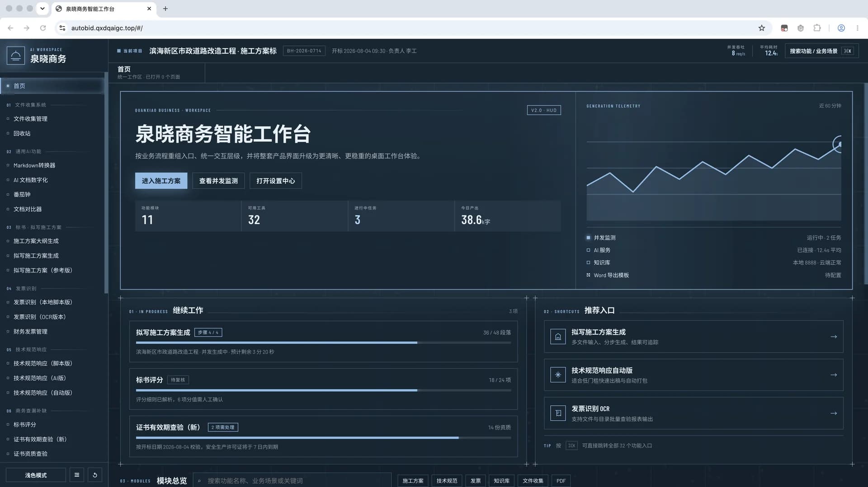
Task: Switch to 浅色模式 light theme
Action: pyautogui.click(x=36, y=475)
